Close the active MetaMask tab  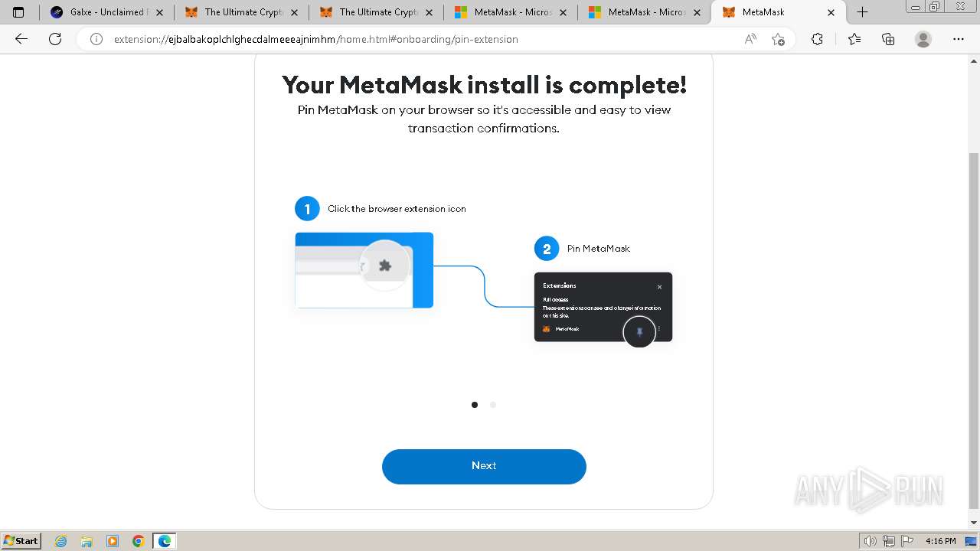click(831, 12)
